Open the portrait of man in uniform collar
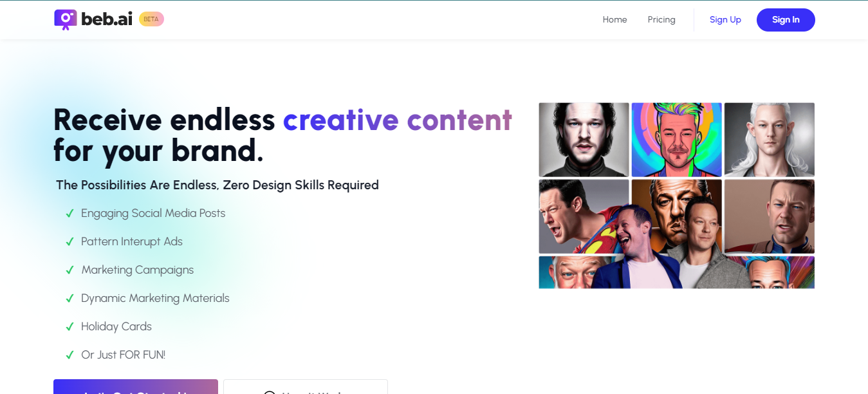The image size is (868, 394). [x=770, y=216]
